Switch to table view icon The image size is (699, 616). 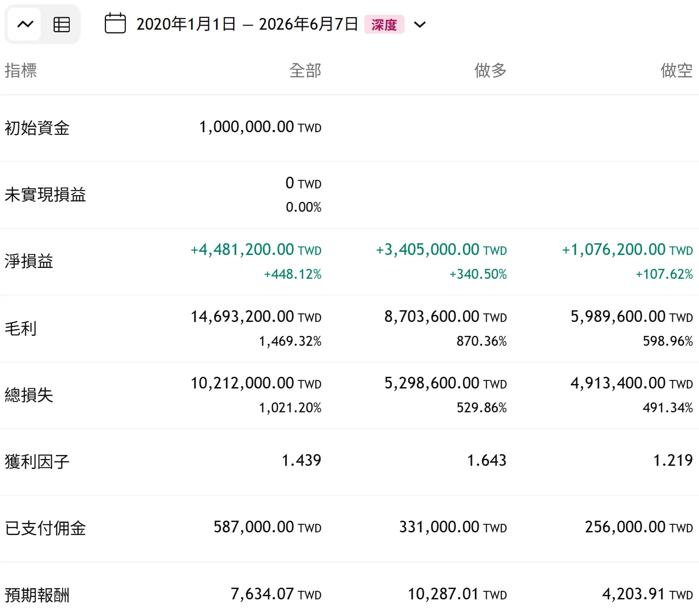click(62, 24)
